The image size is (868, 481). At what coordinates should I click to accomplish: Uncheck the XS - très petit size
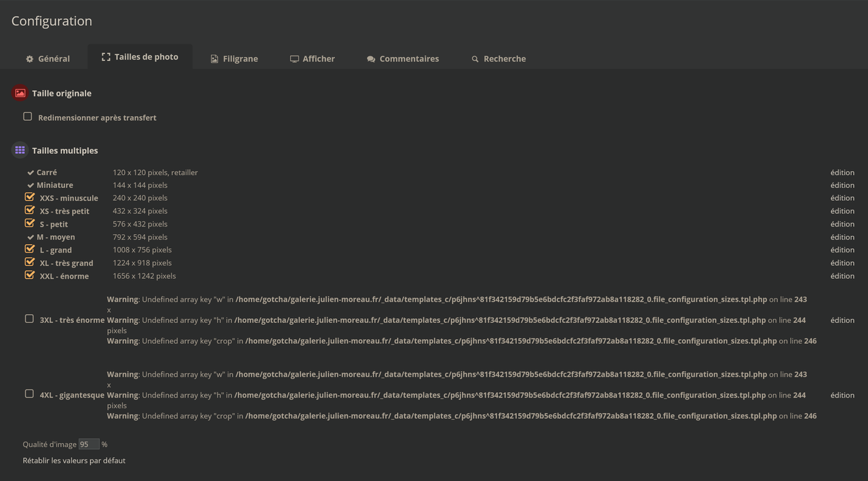pyautogui.click(x=29, y=210)
